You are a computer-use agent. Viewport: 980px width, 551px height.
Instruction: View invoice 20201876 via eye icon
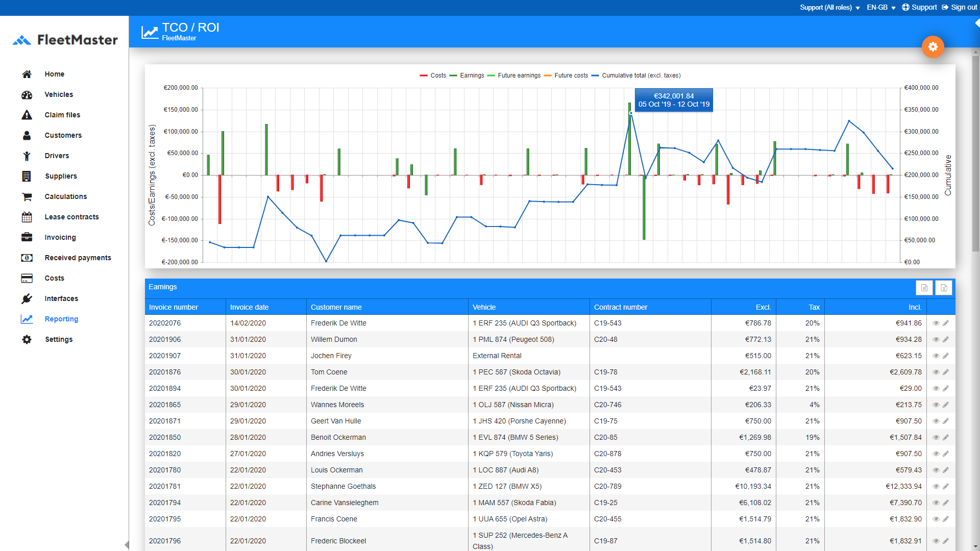936,372
